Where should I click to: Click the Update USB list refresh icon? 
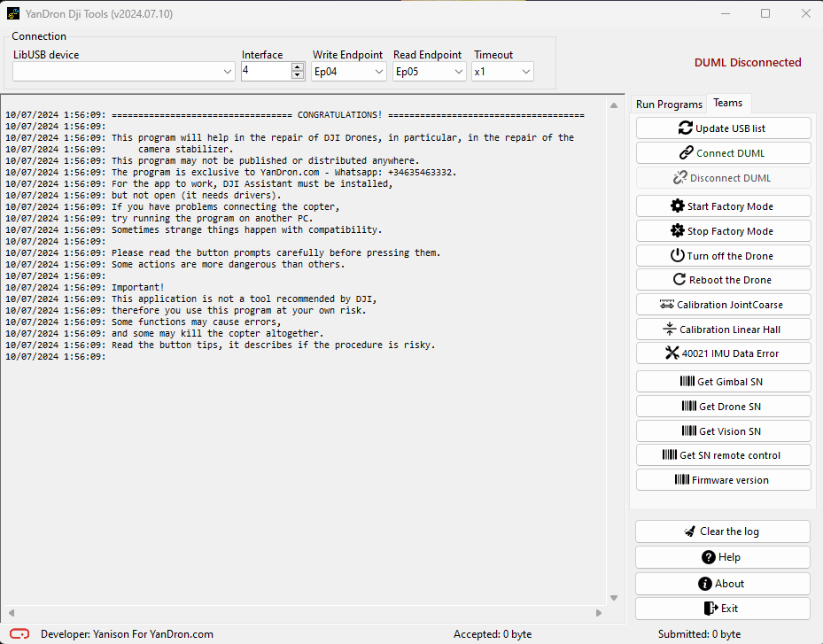(686, 128)
